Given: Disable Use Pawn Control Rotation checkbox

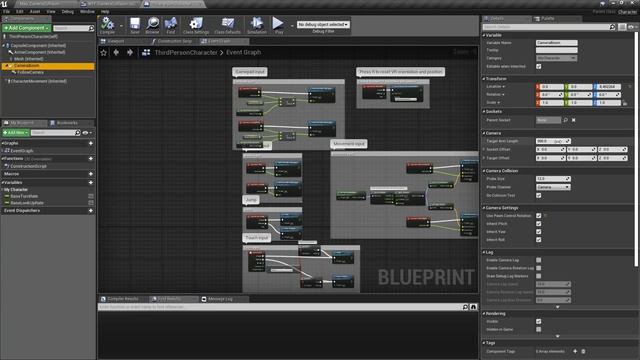Looking at the screenshot, I should (539, 216).
